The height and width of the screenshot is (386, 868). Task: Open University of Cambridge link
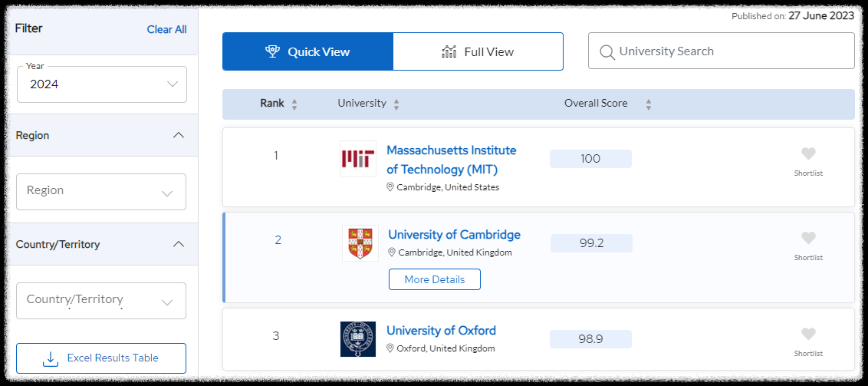[x=455, y=235]
